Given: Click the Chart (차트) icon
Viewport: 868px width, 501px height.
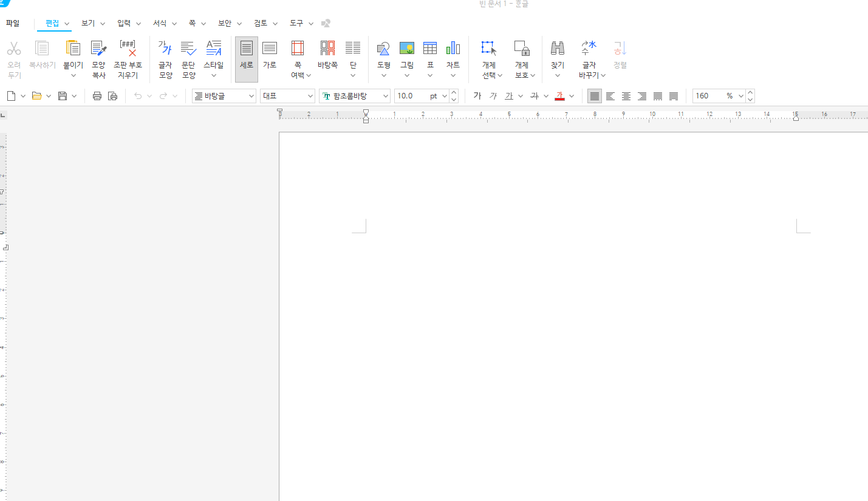Looking at the screenshot, I should click(x=453, y=49).
